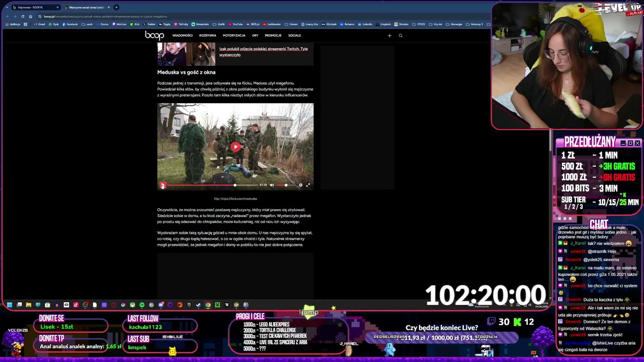Viewport: 644px width, 362px height.
Task: Enter fullscreen on the video player
Action: (x=308, y=185)
